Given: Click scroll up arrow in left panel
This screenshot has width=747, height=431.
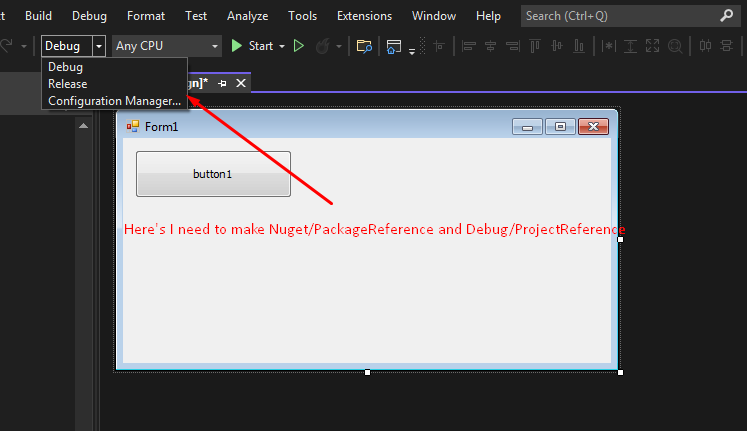Looking at the screenshot, I should tap(83, 126).
